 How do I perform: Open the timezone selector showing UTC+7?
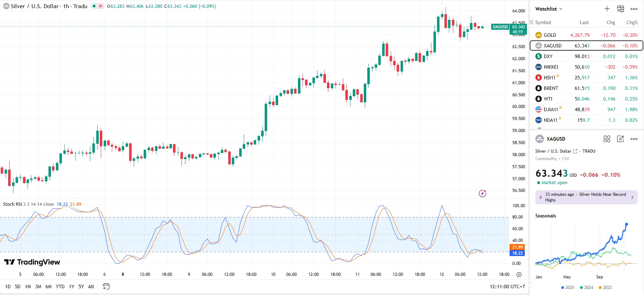[x=507, y=287]
